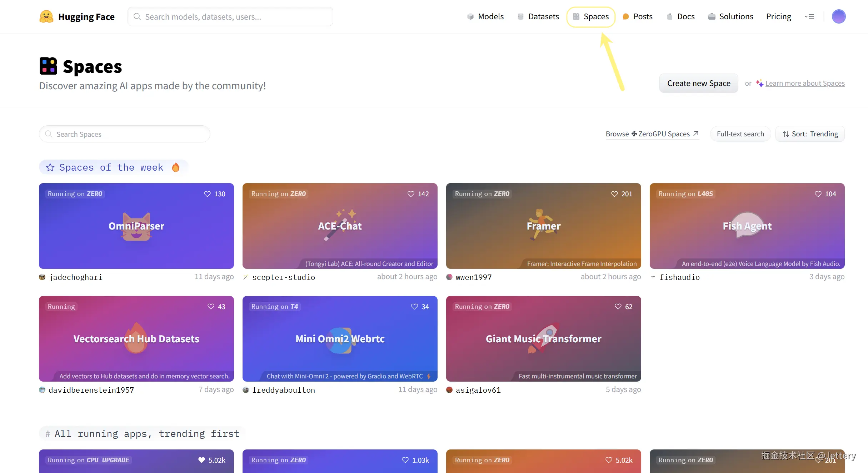The height and width of the screenshot is (473, 868).
Task: Toggle the heart on Fish Agent card
Action: coord(818,194)
